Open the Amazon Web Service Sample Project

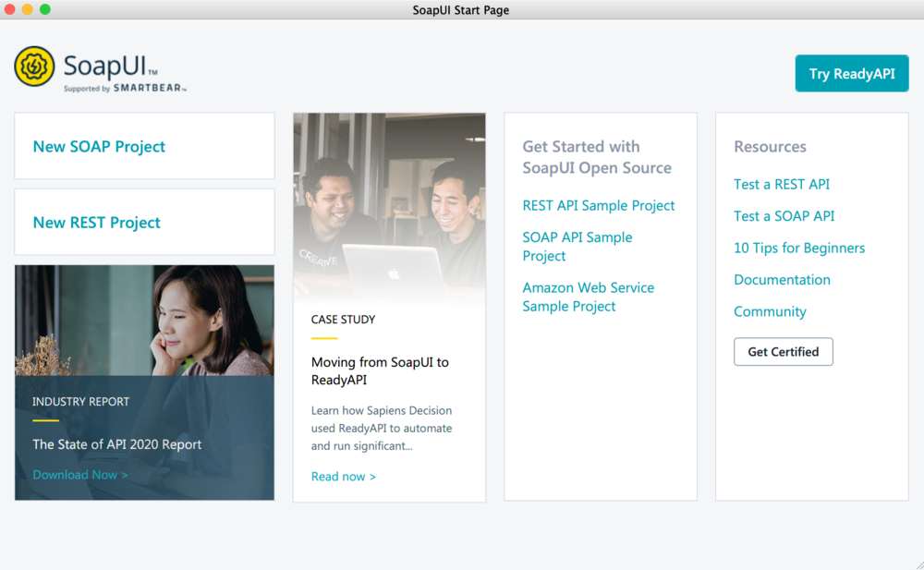tap(589, 297)
